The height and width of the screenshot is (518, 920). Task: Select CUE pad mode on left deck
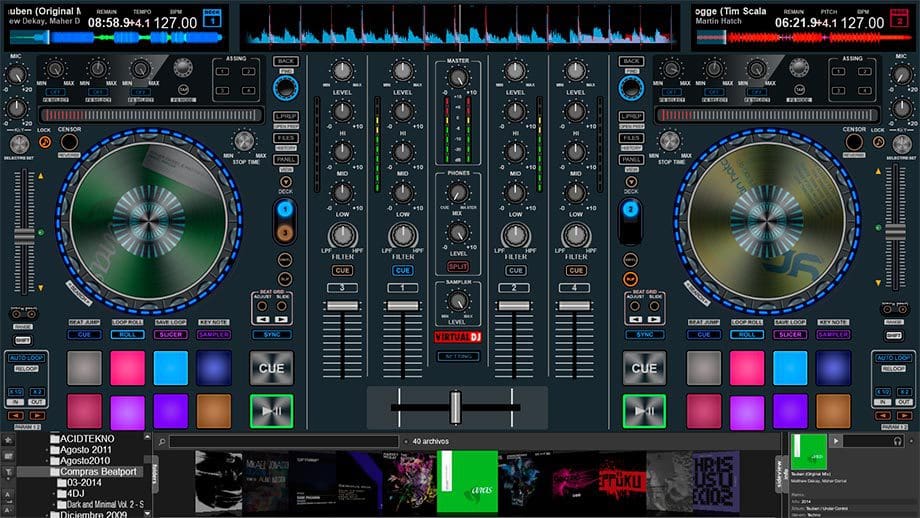tap(84, 334)
